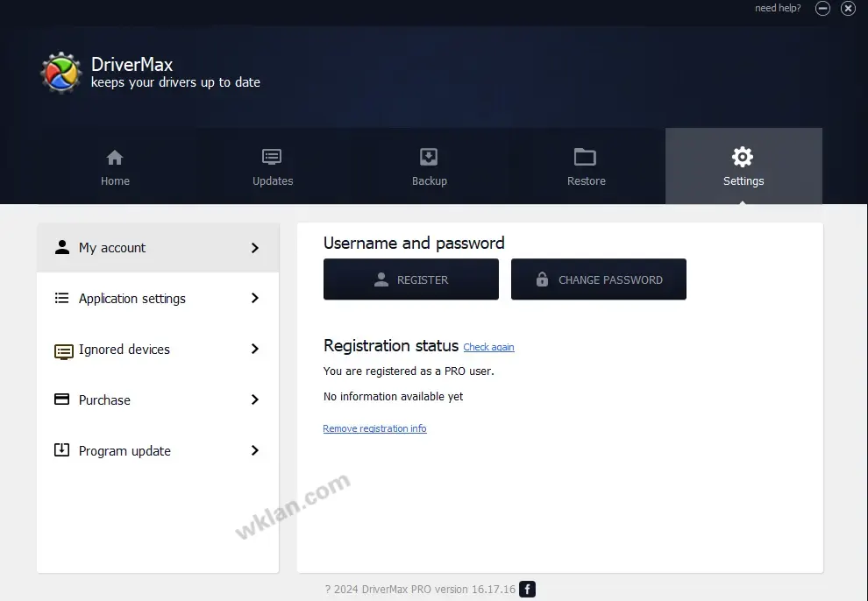Open the Purchase section
Image resolution: width=868 pixels, height=601 pixels.
(158, 399)
